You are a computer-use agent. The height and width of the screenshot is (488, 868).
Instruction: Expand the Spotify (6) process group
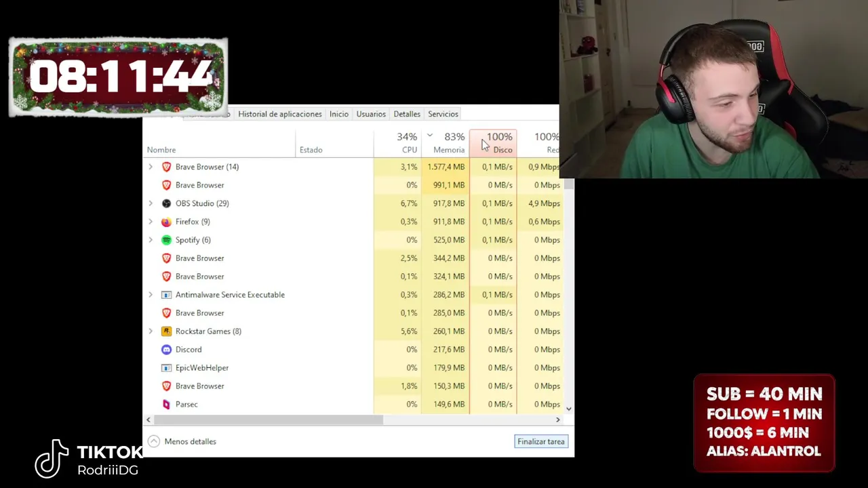click(x=151, y=240)
